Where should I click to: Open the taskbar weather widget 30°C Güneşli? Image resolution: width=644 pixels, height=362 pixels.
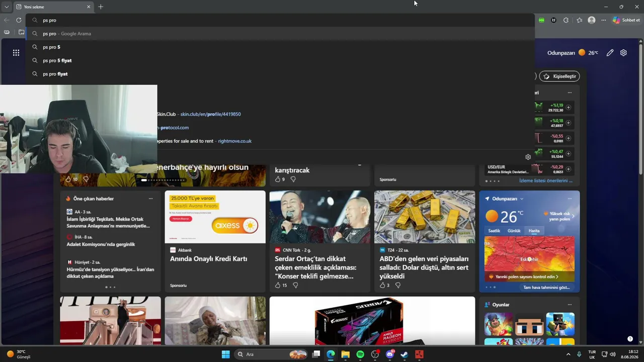18,354
